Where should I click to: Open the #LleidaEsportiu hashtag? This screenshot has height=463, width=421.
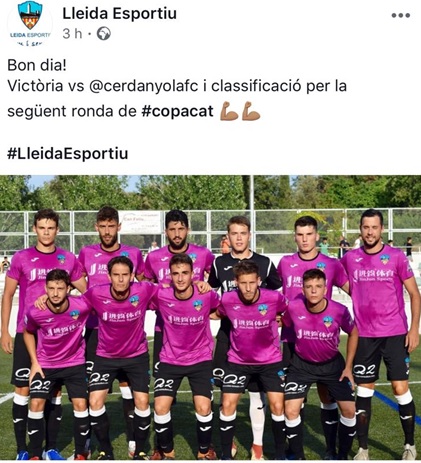point(68,154)
